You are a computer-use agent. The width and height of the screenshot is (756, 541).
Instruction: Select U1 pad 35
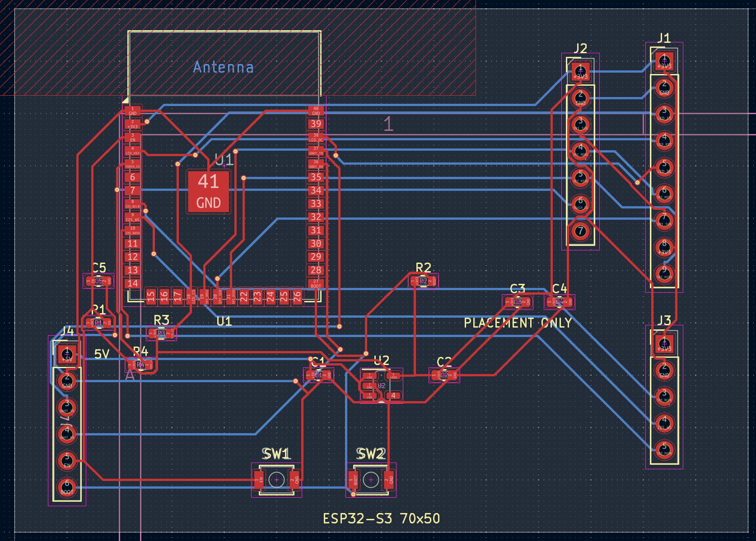(x=316, y=177)
